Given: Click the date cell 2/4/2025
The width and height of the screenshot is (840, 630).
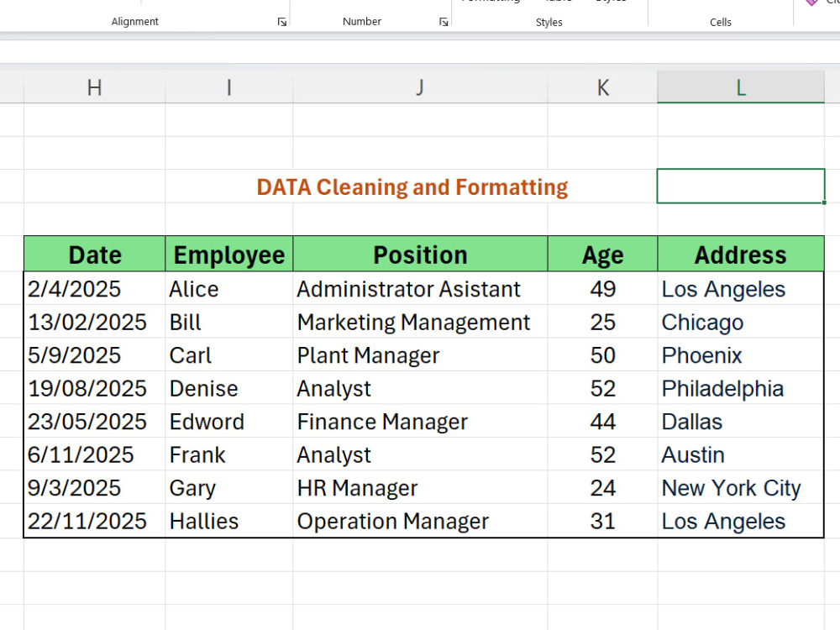Looking at the screenshot, I should 95,289.
